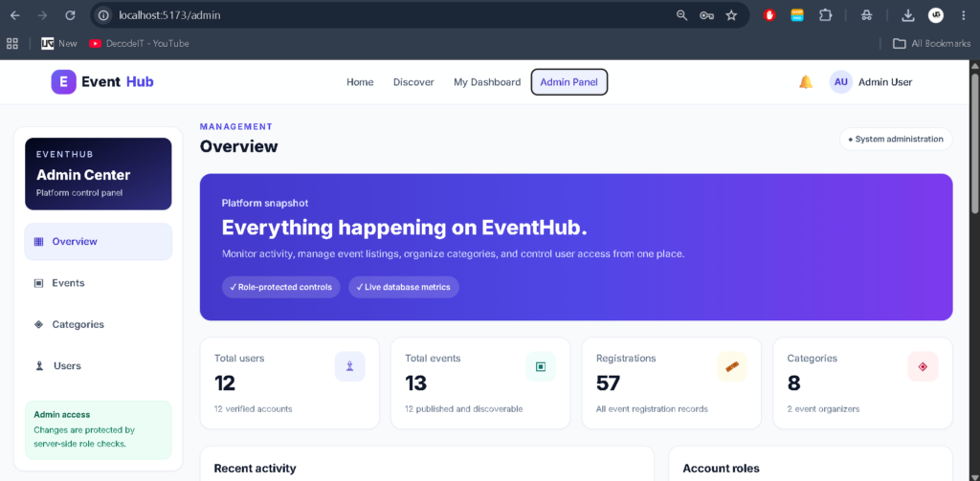This screenshot has height=481, width=980.
Task: Open the Extensions puzzle icon
Action: coord(826,15)
